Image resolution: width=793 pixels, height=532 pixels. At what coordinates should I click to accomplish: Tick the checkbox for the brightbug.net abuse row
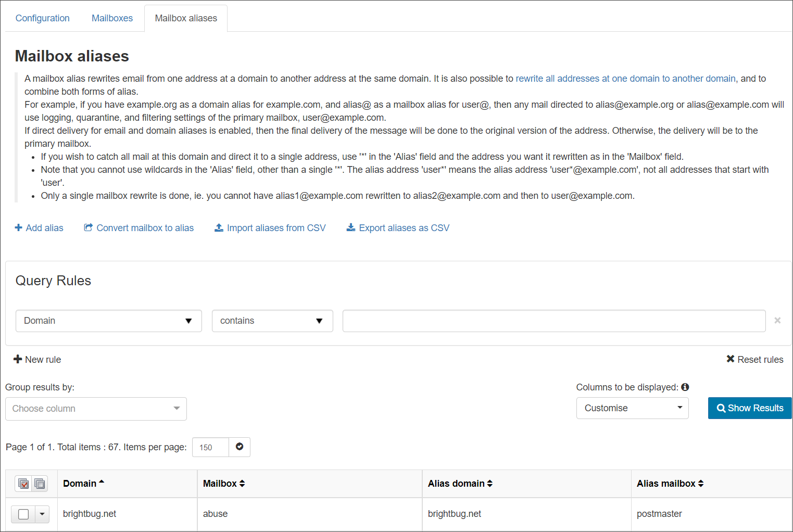[x=23, y=514]
